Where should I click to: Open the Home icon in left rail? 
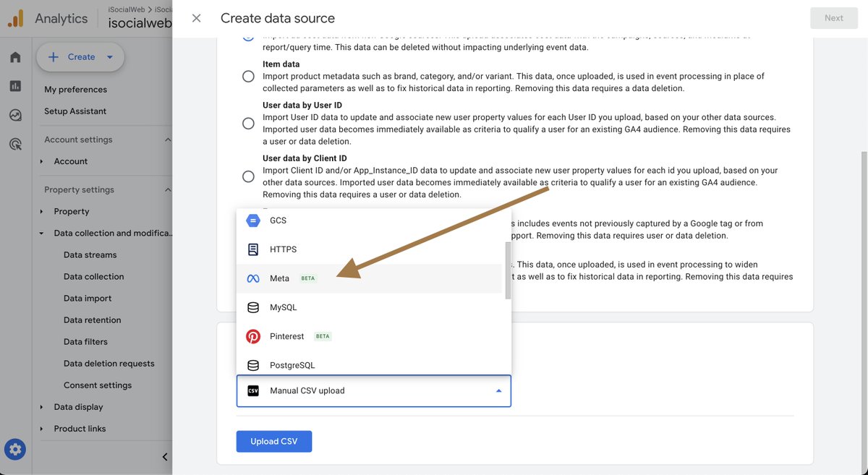tap(15, 57)
